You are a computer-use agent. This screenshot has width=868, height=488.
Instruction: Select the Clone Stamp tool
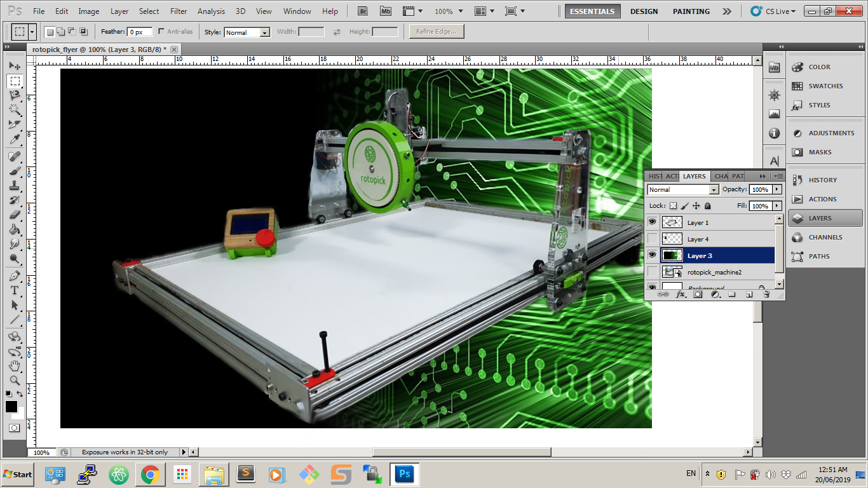[x=15, y=185]
